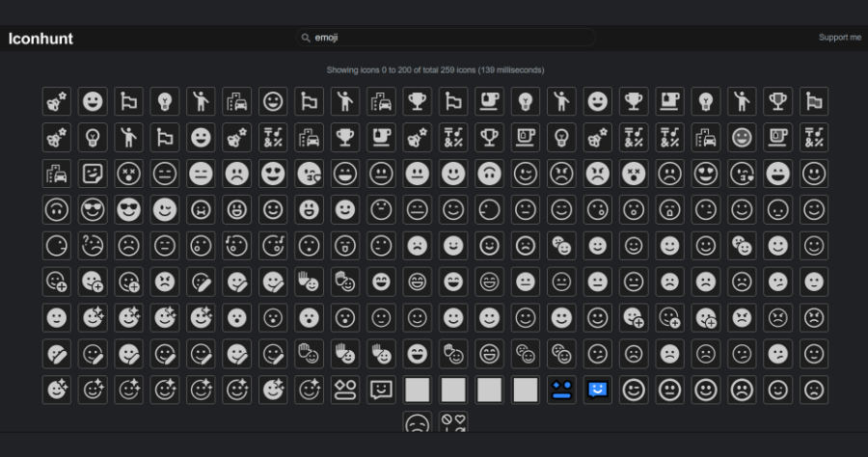Click the filled sunglasses emoji icon
Viewport: 868px width, 457px height.
point(128,209)
